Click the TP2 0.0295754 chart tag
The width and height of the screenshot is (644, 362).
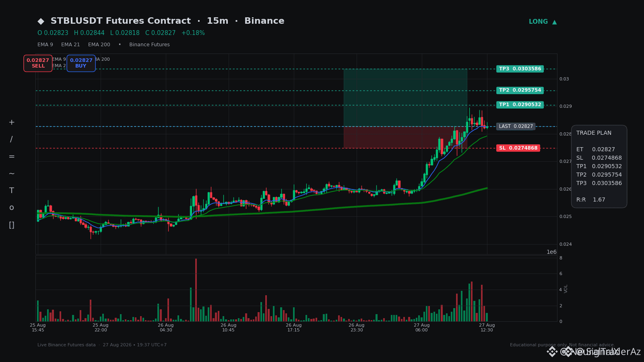point(520,90)
